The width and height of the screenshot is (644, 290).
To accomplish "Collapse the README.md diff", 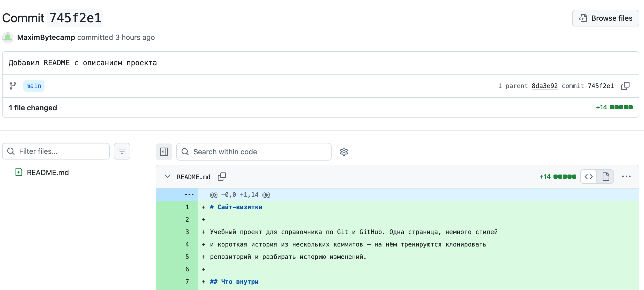I will 168,177.
